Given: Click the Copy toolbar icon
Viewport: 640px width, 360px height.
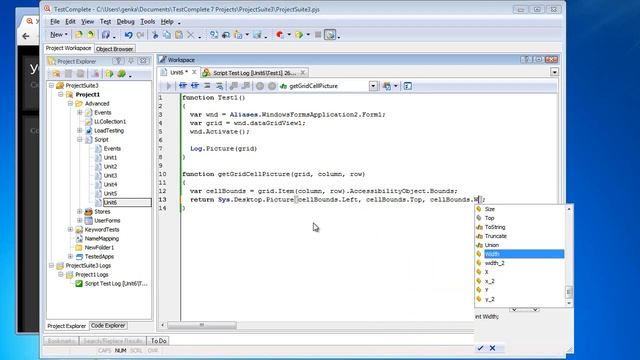Looking at the screenshot, I should coord(167,35).
